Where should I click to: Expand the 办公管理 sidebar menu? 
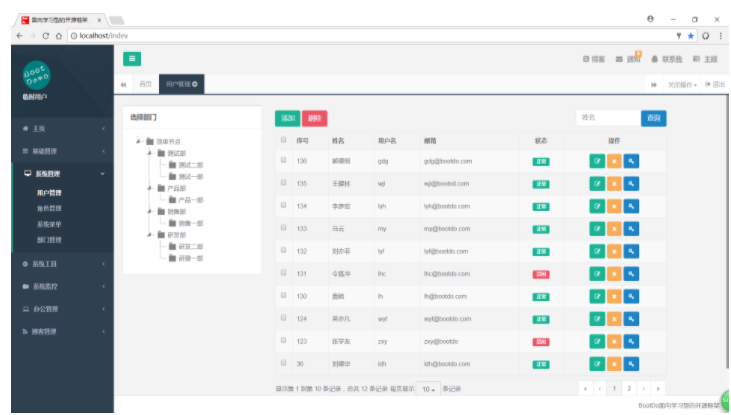point(62,309)
